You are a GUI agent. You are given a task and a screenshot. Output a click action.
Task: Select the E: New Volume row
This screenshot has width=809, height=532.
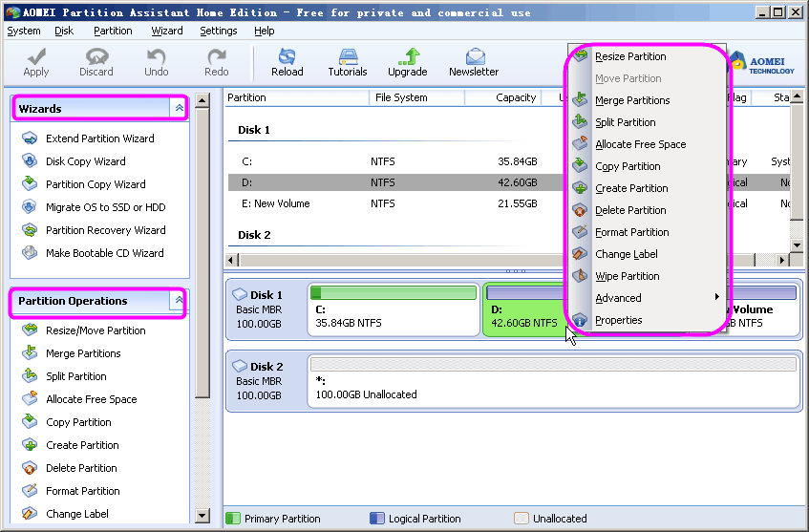click(396, 203)
